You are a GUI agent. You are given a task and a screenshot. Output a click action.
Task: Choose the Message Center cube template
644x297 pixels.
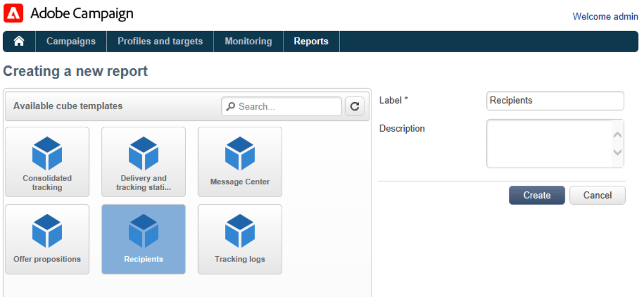point(240,162)
